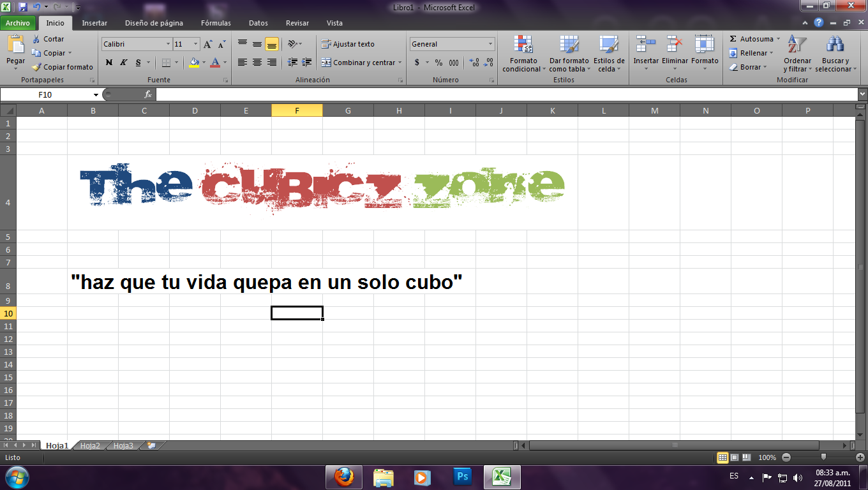Align text to middle of cell

[257, 44]
